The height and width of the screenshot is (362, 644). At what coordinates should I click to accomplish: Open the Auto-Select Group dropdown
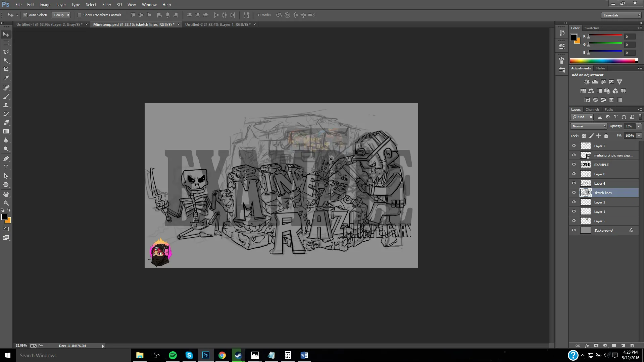(x=61, y=15)
